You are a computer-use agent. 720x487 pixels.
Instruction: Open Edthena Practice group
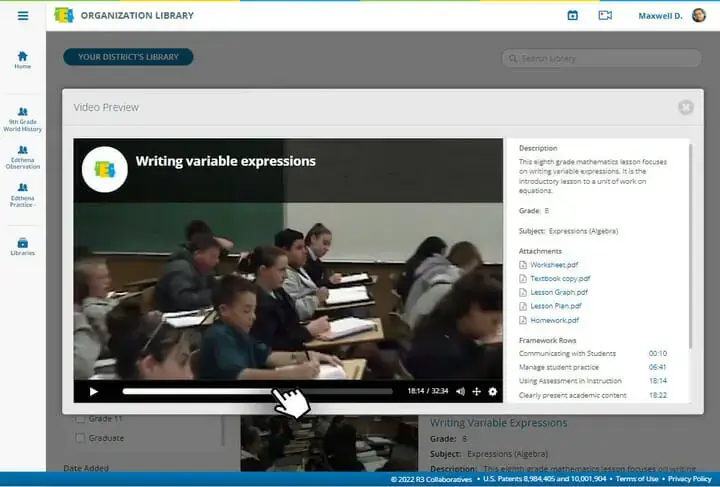22,195
